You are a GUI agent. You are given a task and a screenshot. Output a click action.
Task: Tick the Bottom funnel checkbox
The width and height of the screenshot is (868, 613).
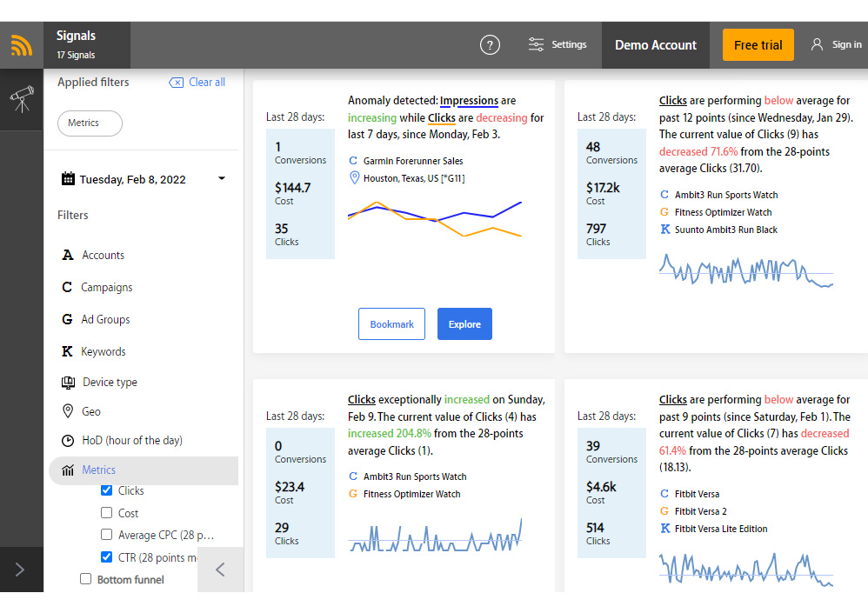[x=85, y=579]
